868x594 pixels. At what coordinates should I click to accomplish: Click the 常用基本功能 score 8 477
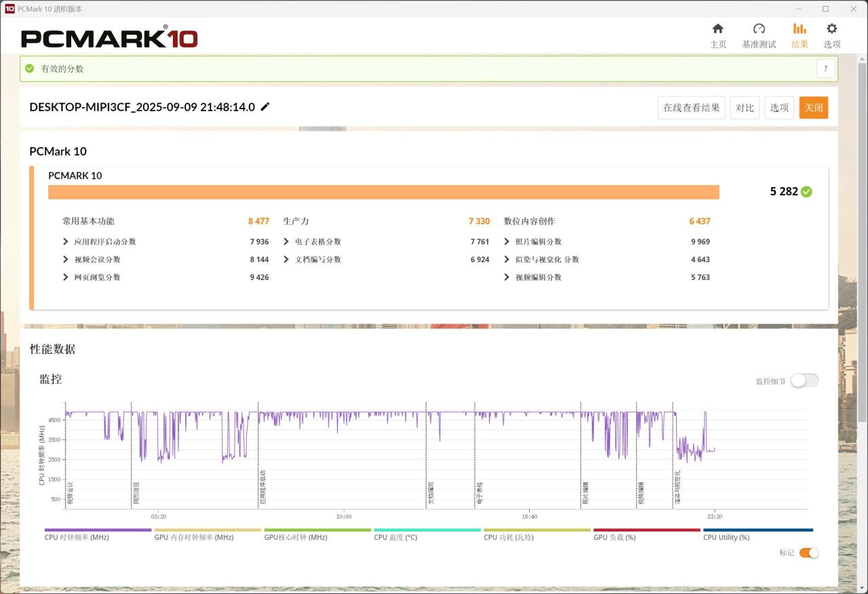tap(258, 221)
